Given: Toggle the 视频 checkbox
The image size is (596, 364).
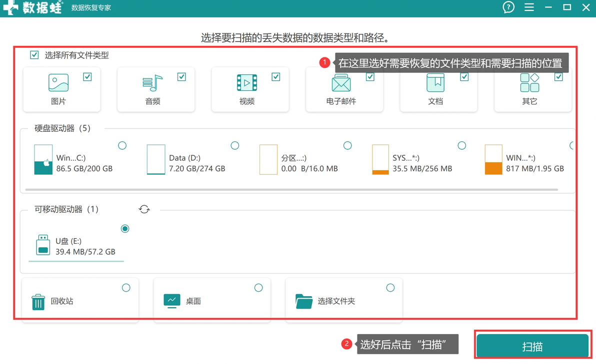Looking at the screenshot, I should click(276, 77).
